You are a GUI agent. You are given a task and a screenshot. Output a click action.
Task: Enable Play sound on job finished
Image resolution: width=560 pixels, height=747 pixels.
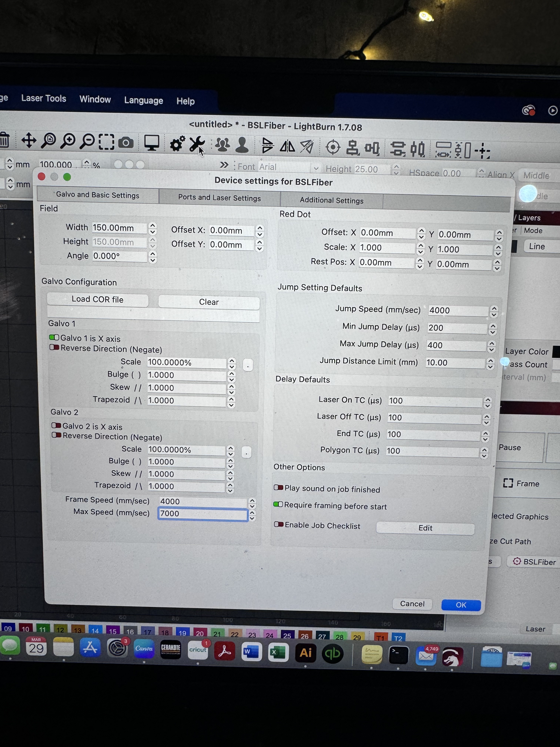pyautogui.click(x=279, y=487)
